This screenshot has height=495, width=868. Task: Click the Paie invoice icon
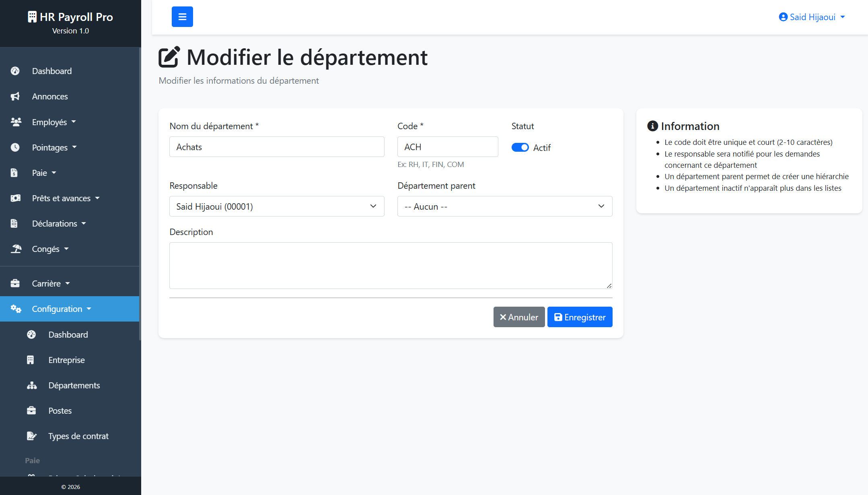pos(14,173)
